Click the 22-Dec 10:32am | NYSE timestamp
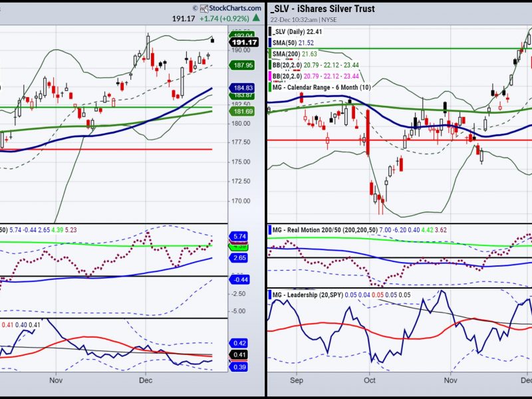Viewport: 532px width, 399px height. point(304,20)
